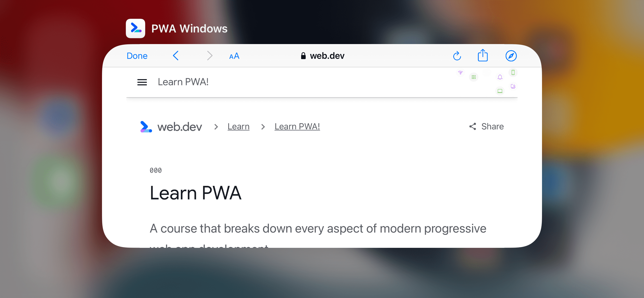This screenshot has height=298, width=644.
Task: Toggle the grid/apps icon overlay
Action: coord(474,77)
